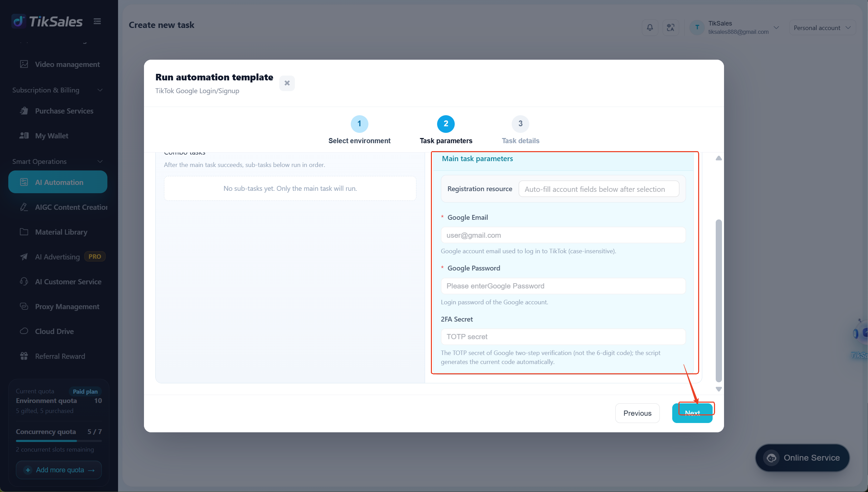The image size is (868, 492).
Task: Expand the Personal account dropdown
Action: (822, 28)
